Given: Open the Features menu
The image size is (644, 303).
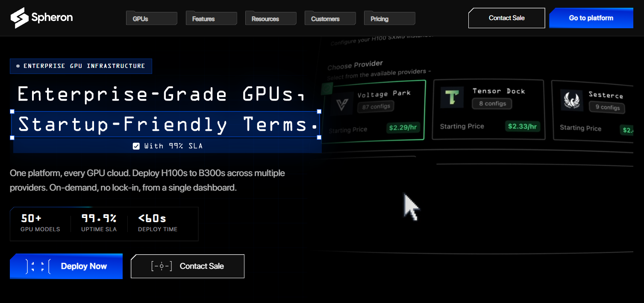Looking at the screenshot, I should [211, 18].
